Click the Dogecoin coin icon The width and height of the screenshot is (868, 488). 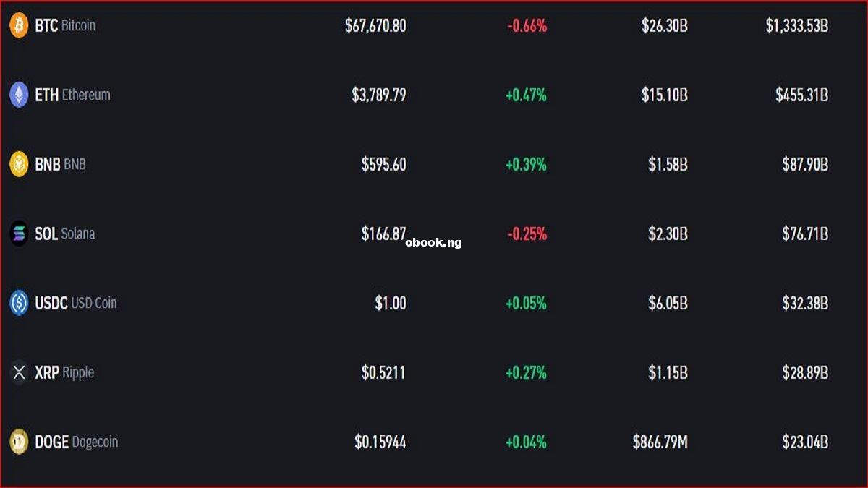pos(19,442)
